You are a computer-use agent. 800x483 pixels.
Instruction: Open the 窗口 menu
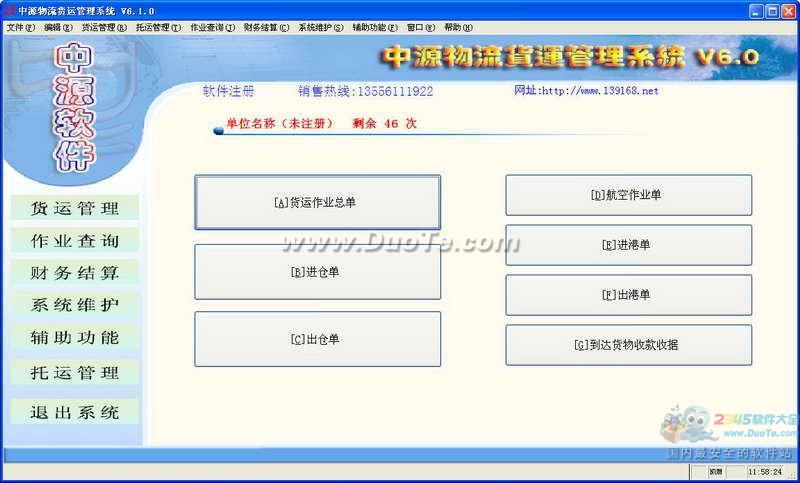click(419, 28)
